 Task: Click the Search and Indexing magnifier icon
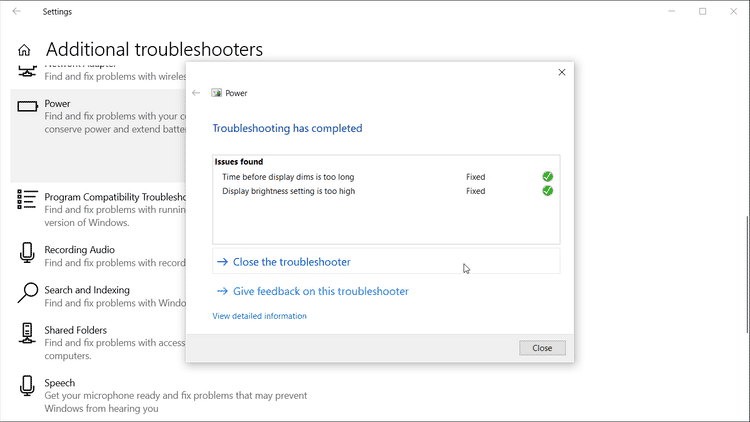click(27, 293)
